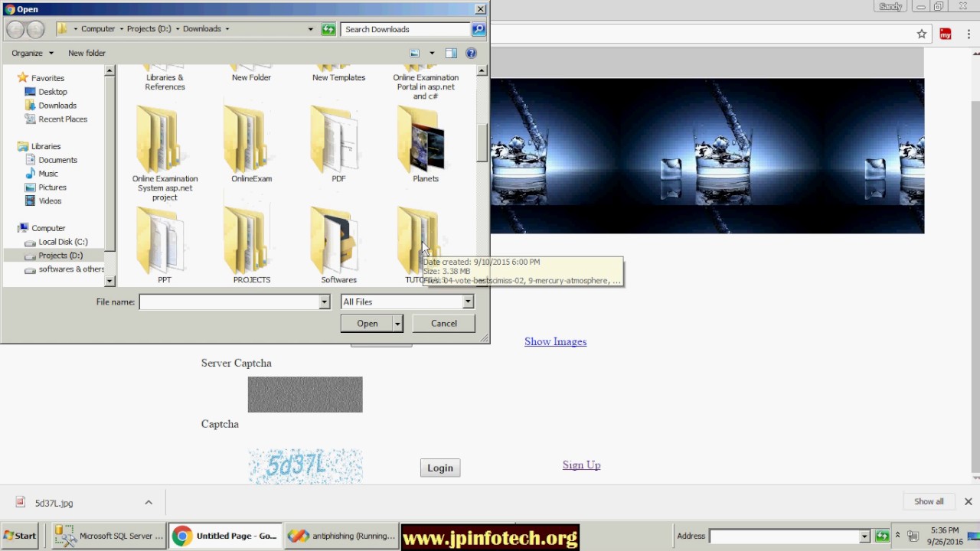Open the view options dropdown arrow
This screenshot has height=551, width=980.
click(x=432, y=53)
